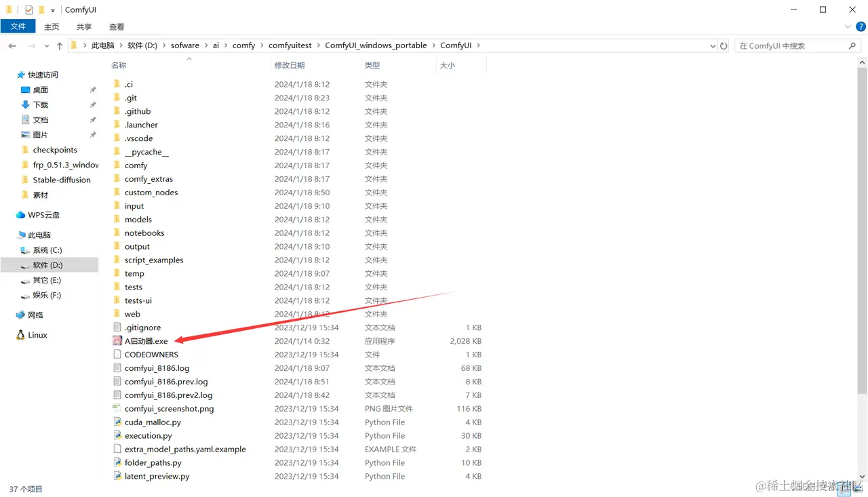Click the A启动器.exe application icon

[x=117, y=341]
